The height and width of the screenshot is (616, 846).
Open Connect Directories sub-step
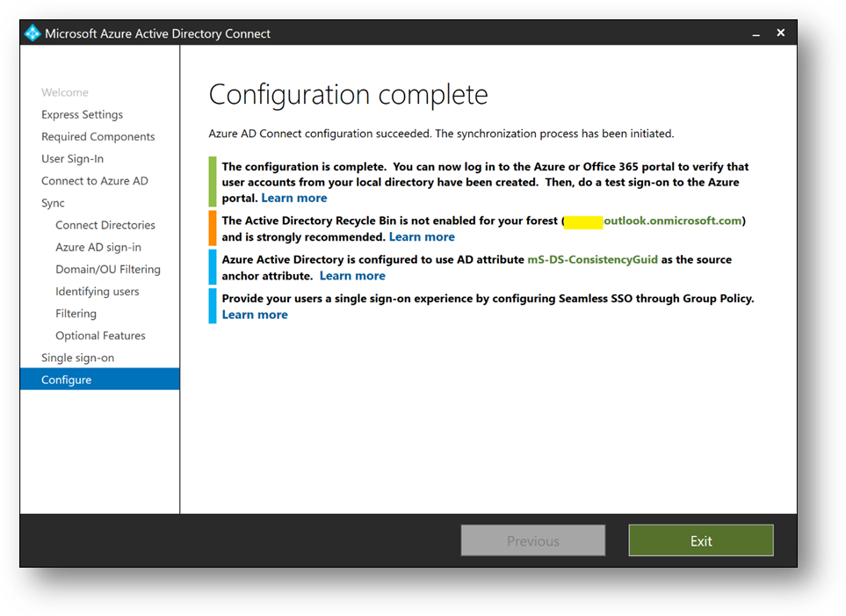105,225
